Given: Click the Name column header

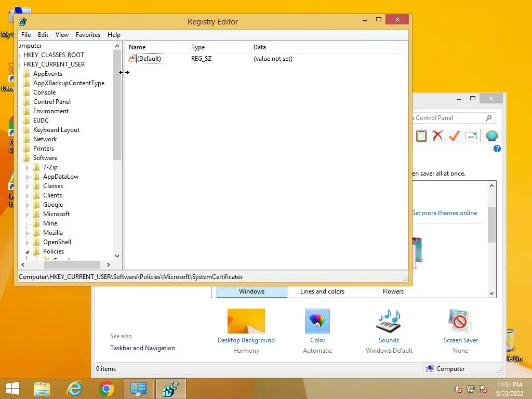Looking at the screenshot, I should pyautogui.click(x=156, y=47).
